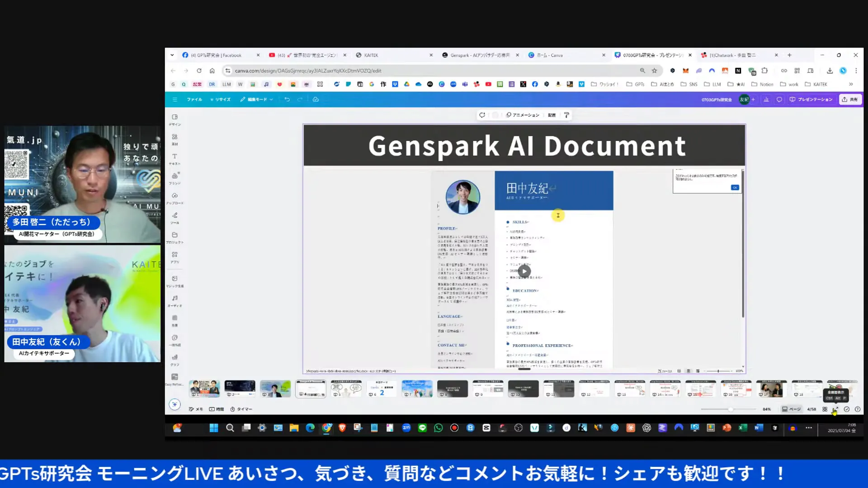Click the refresh icon above the slide

(x=482, y=115)
